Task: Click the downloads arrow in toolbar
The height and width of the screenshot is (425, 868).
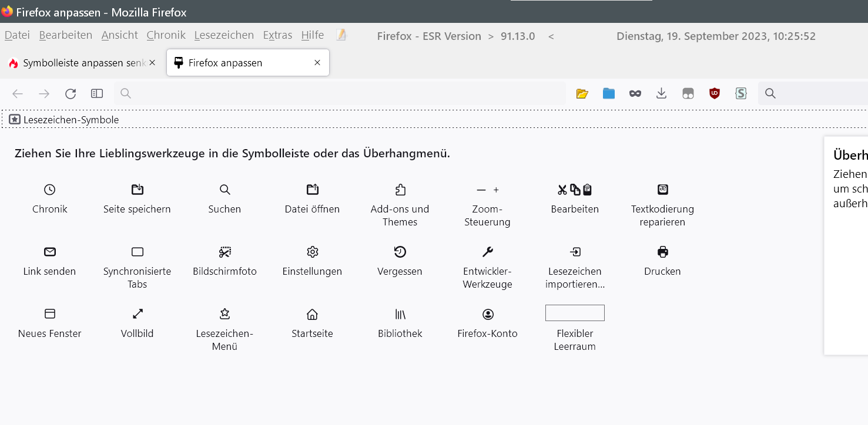Action: [x=661, y=93]
